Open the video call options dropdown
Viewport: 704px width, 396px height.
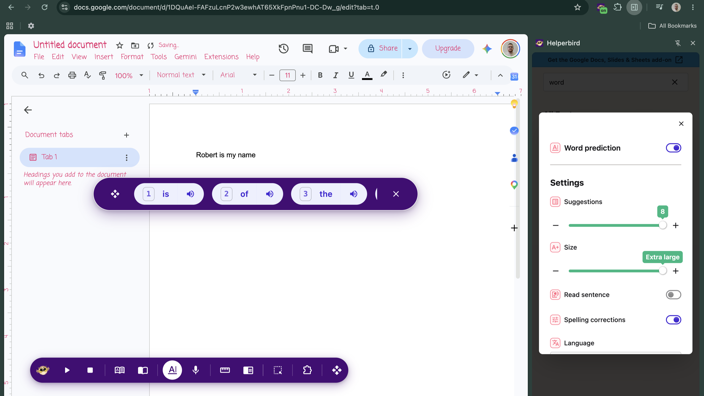(x=345, y=48)
